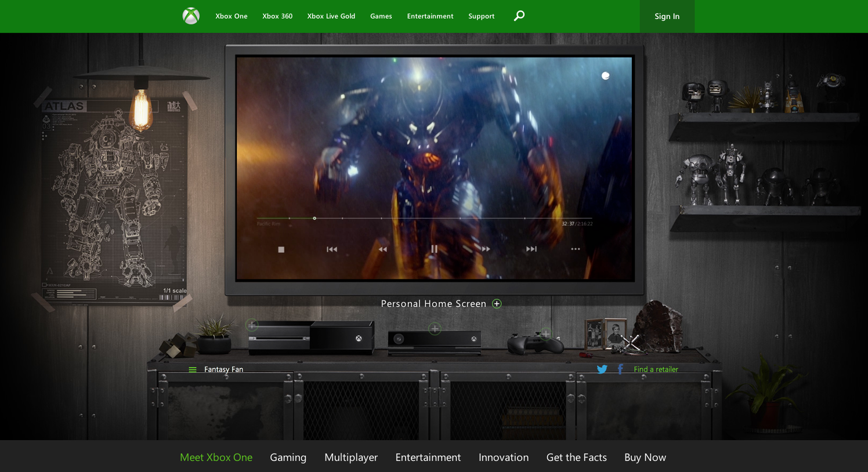Viewport: 868px width, 472px height.
Task: Follow the Find a retailer link
Action: (656, 369)
